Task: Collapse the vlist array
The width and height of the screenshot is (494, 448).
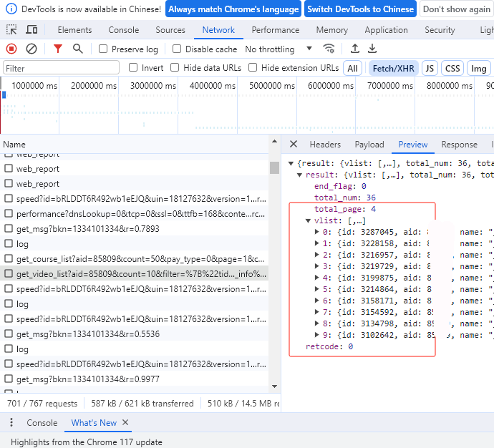Action: coord(308,220)
